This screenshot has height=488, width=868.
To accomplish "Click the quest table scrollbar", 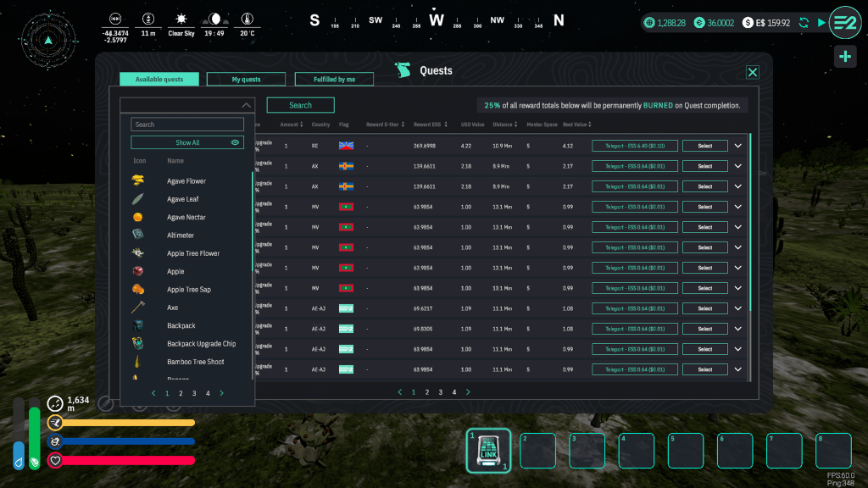I will 750,221.
